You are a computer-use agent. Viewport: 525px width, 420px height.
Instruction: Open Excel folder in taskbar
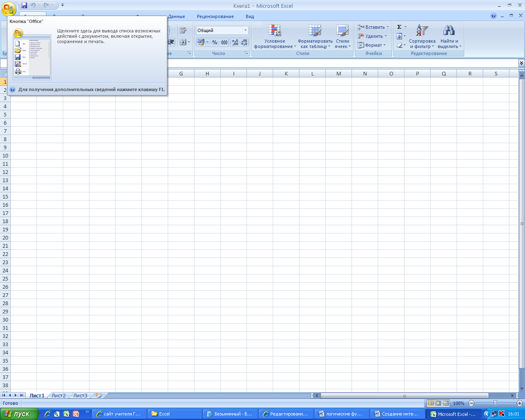(174, 414)
